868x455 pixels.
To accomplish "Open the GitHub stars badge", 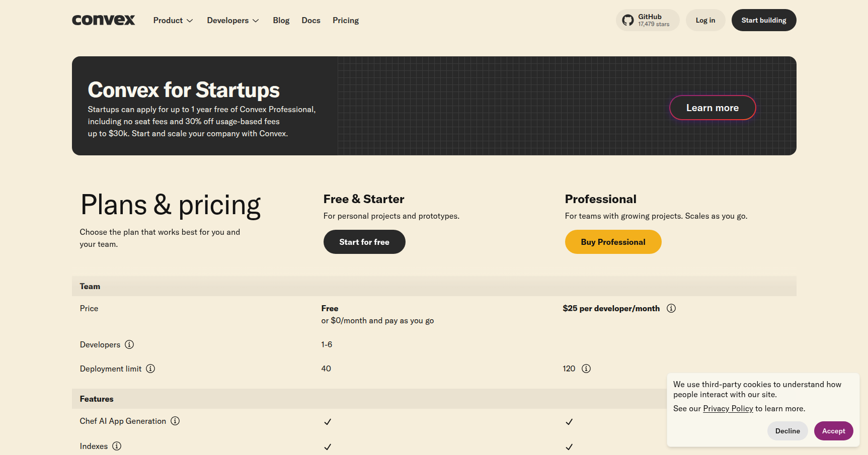I will tap(647, 20).
